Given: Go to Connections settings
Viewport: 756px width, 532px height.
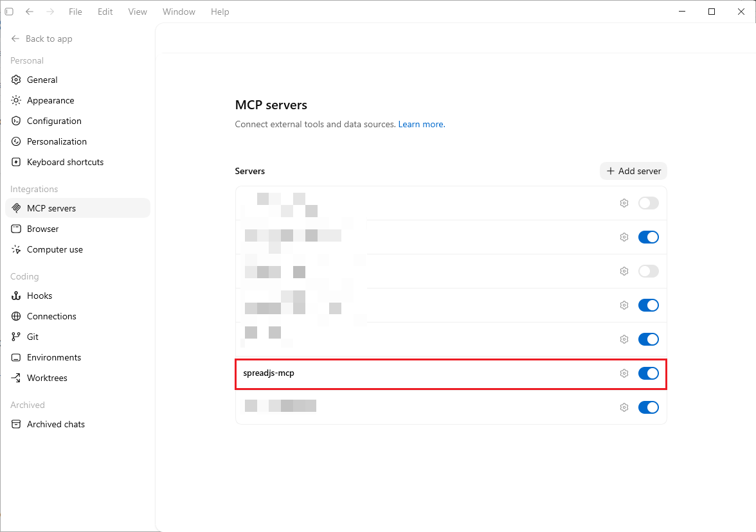Looking at the screenshot, I should coord(78,316).
